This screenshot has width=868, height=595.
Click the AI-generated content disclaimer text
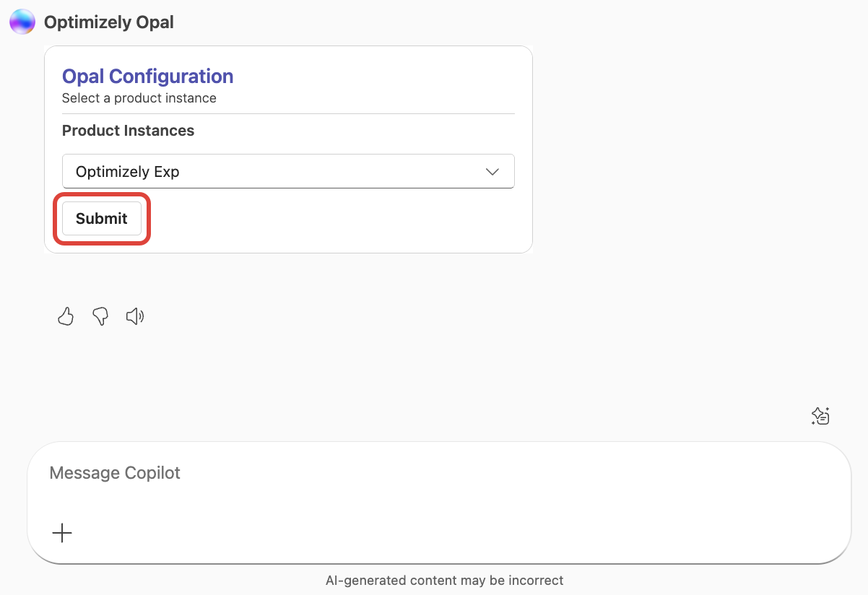[x=445, y=580]
